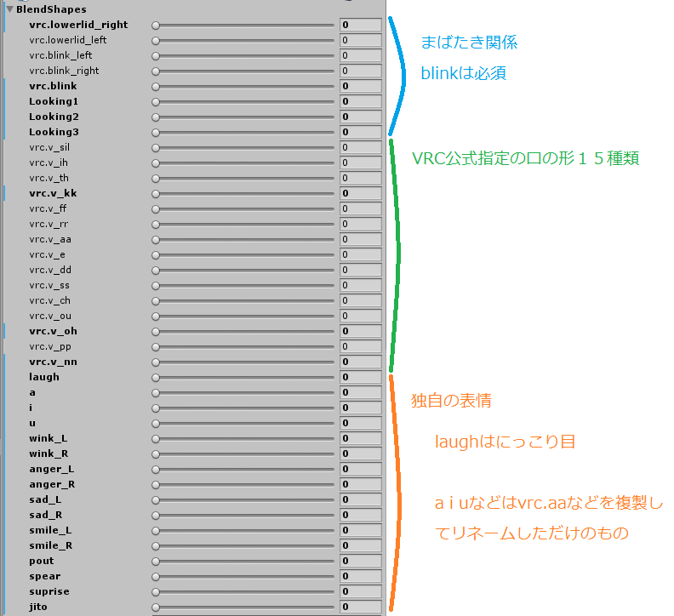Click the jito slider handle
Viewport: 674px width, 616px height.
pos(156,607)
